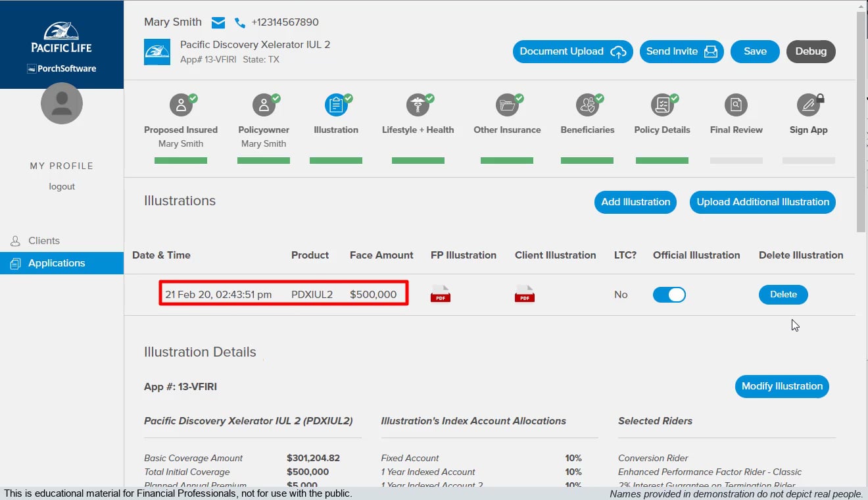Viewport: 868px width, 500px height.
Task: Click the user avatar profile picture
Action: tap(62, 103)
